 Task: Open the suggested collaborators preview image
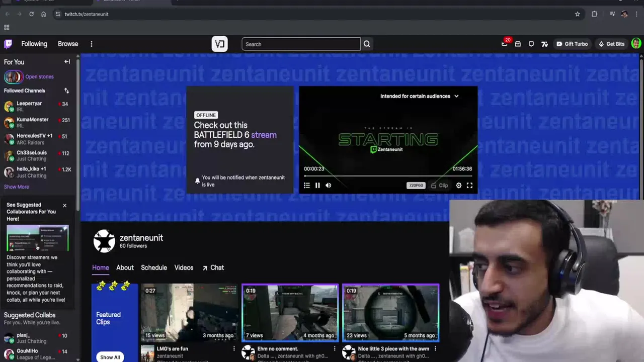[x=38, y=238]
